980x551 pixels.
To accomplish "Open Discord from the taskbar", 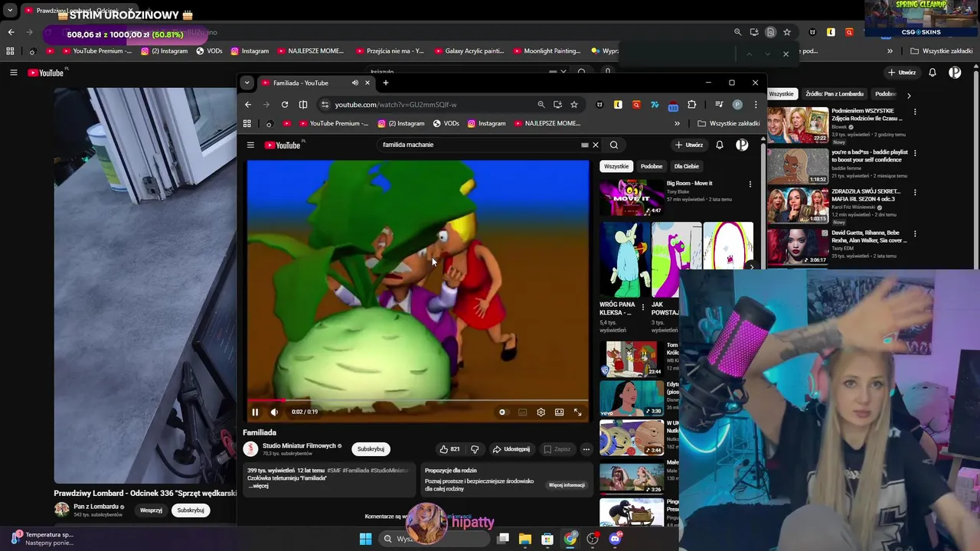I will (616, 539).
